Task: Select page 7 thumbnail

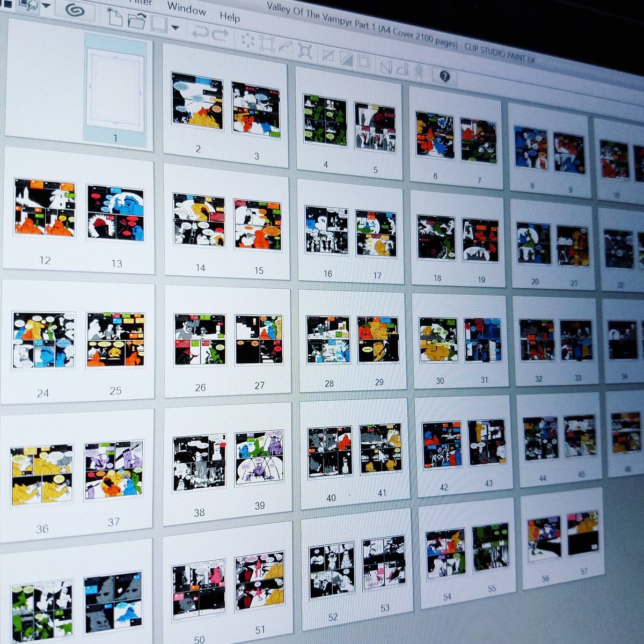Action: 478,141
